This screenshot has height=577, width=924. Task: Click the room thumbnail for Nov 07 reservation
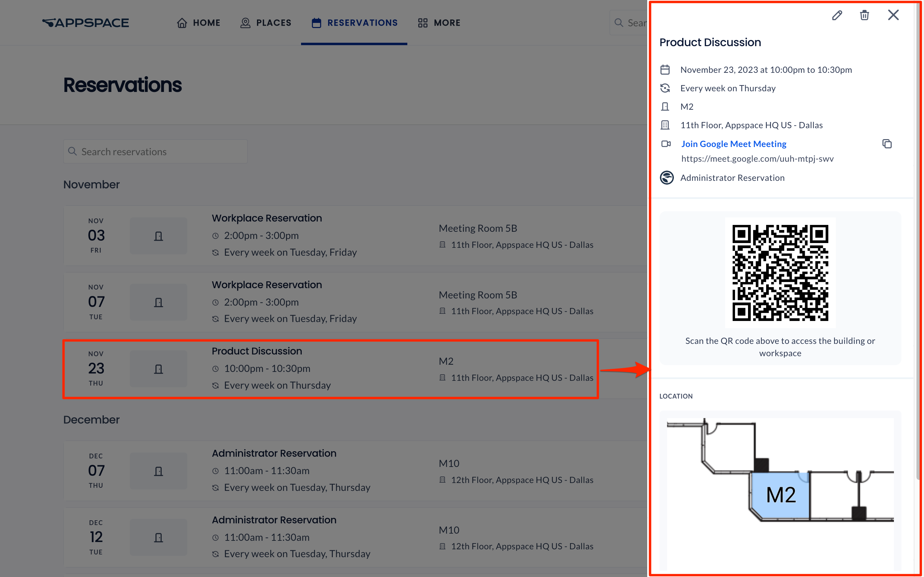[x=158, y=302]
